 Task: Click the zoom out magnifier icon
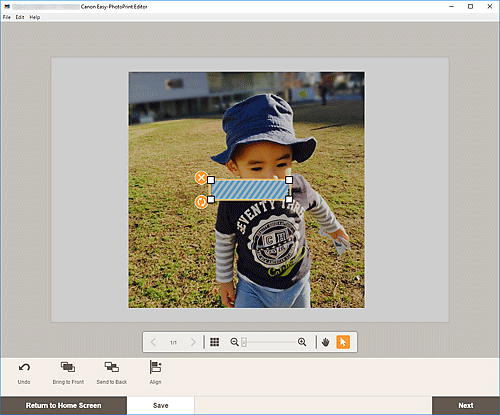tap(234, 342)
